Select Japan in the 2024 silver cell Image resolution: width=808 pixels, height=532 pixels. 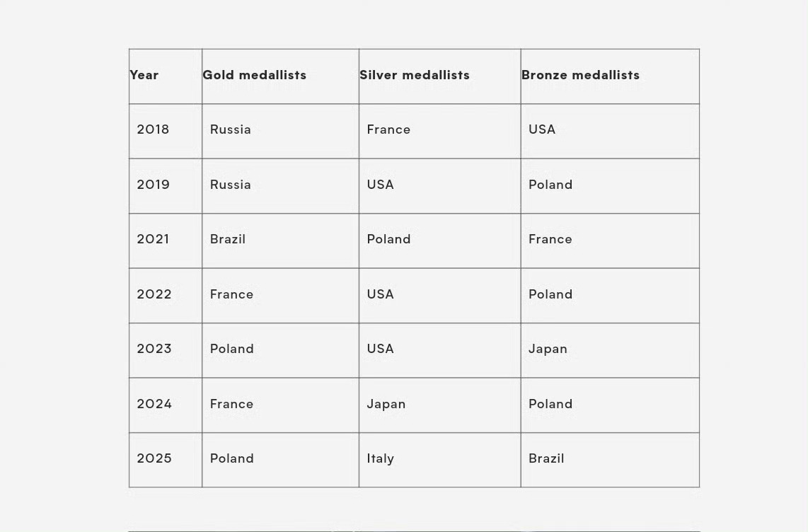coord(386,404)
